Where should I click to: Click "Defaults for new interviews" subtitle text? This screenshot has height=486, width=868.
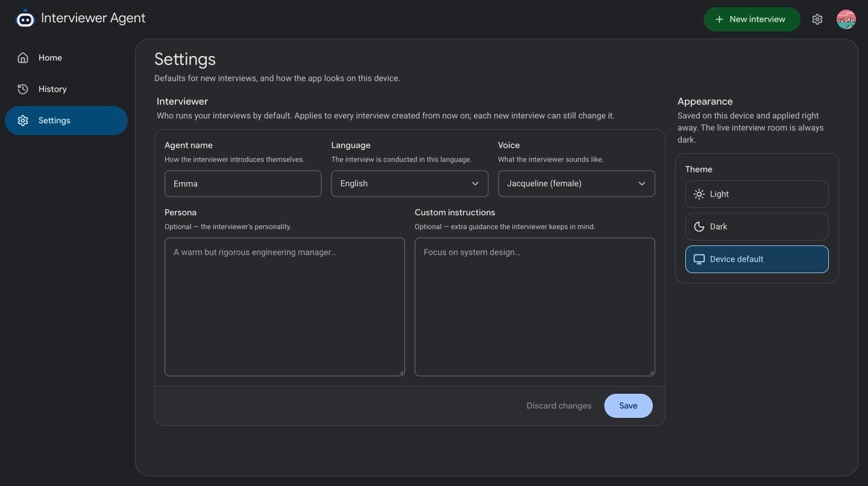coord(277,78)
